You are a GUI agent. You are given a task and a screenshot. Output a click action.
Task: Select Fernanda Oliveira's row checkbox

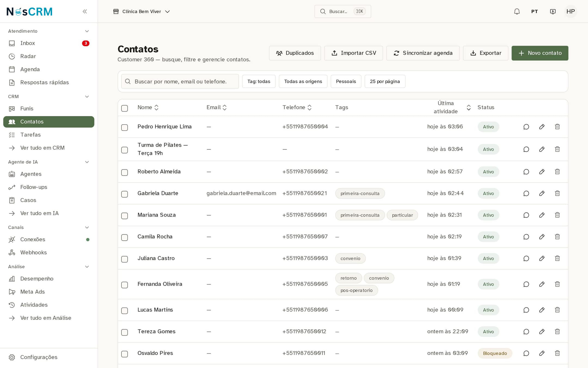[124, 285]
